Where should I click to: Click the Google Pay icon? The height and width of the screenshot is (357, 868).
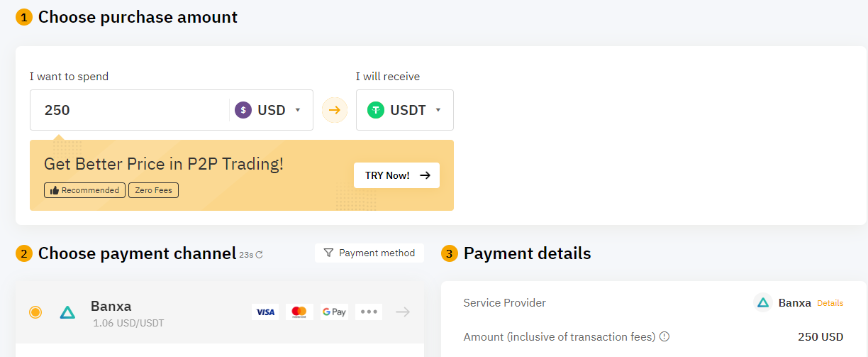click(x=334, y=312)
